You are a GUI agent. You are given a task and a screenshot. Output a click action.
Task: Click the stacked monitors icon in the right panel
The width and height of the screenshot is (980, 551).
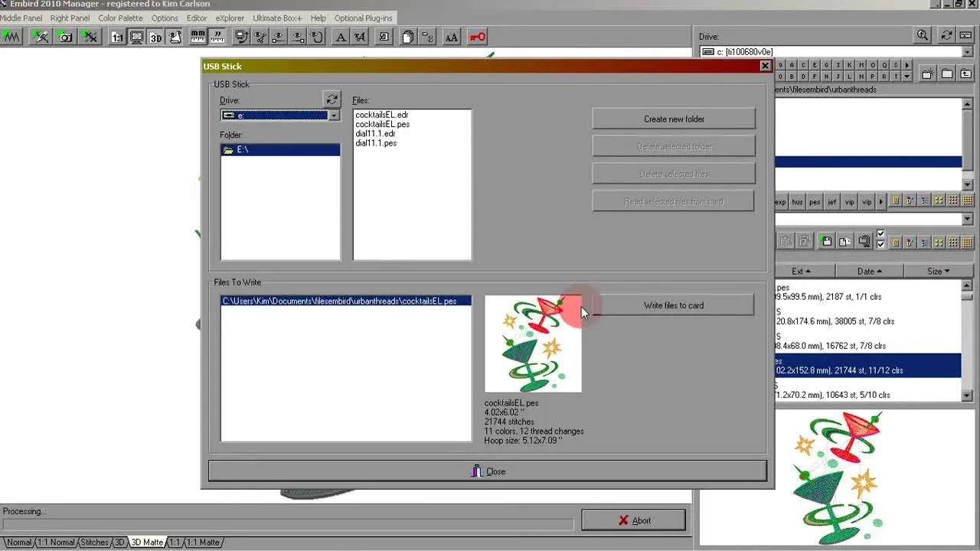point(864,241)
